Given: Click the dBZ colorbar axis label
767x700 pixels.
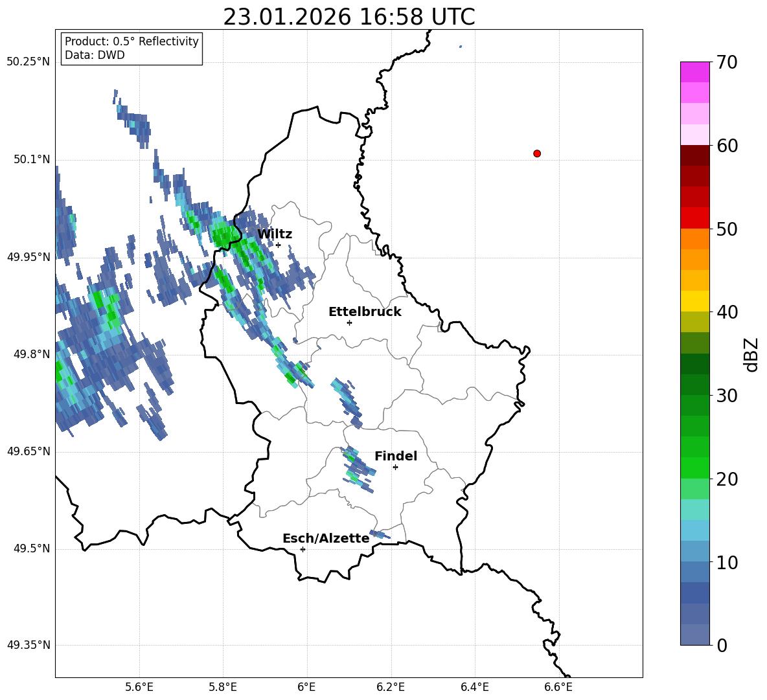Looking at the screenshot, I should [752, 354].
